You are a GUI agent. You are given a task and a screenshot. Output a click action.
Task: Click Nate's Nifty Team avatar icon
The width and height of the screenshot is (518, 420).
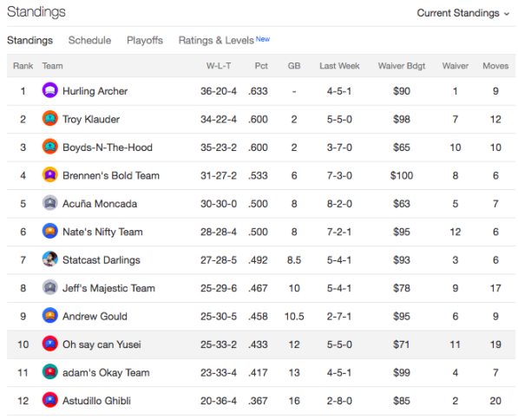tap(49, 232)
